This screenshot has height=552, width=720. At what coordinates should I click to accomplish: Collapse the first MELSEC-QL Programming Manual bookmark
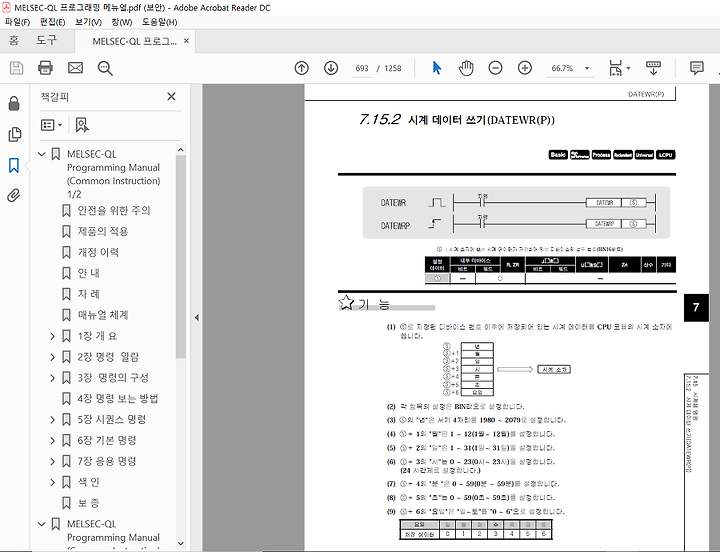coord(42,154)
